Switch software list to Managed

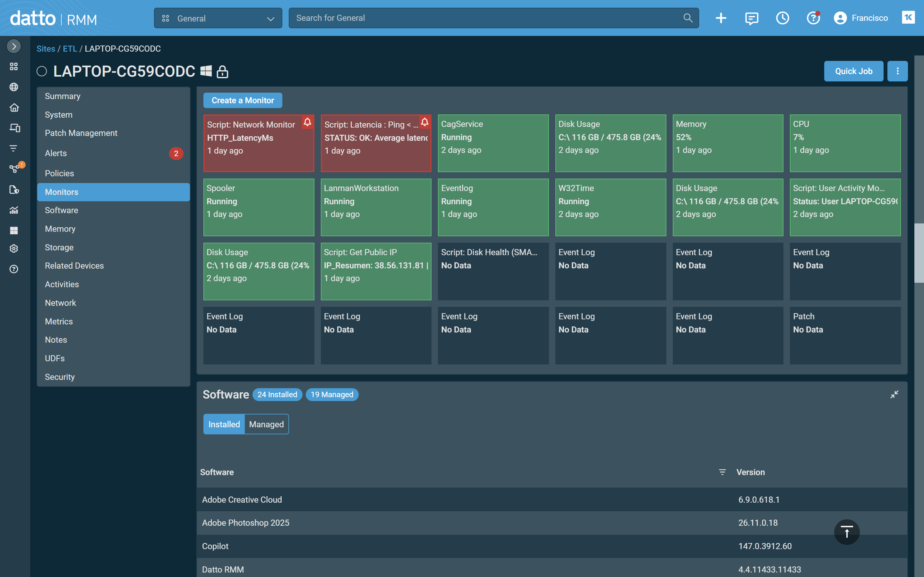pos(266,424)
